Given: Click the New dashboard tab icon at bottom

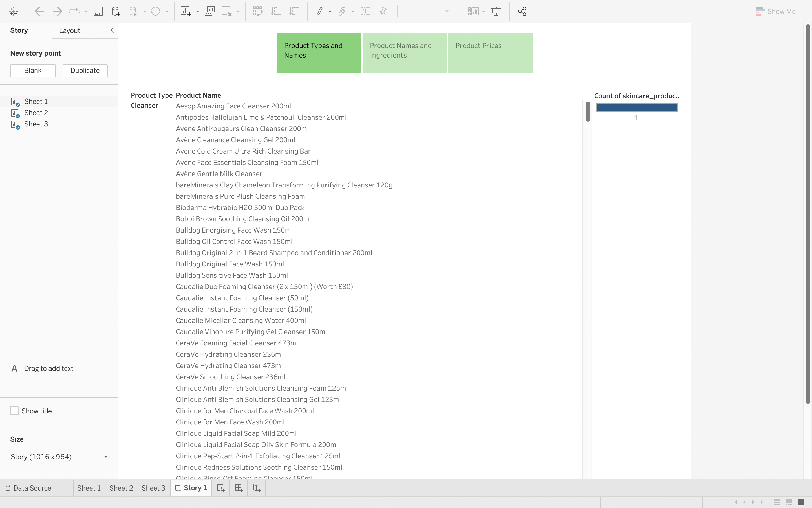Looking at the screenshot, I should click(x=239, y=488).
